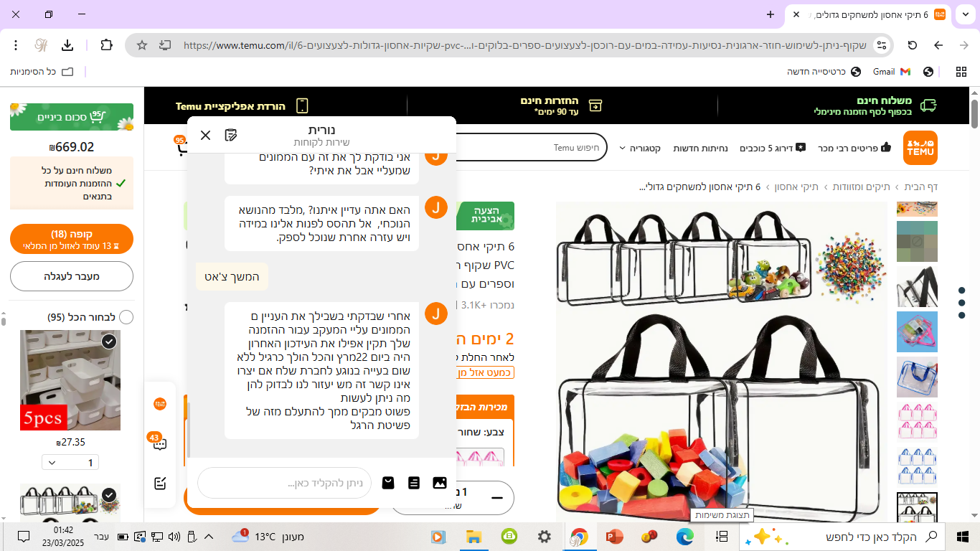Click the chat notes icon beside close

[230, 135]
